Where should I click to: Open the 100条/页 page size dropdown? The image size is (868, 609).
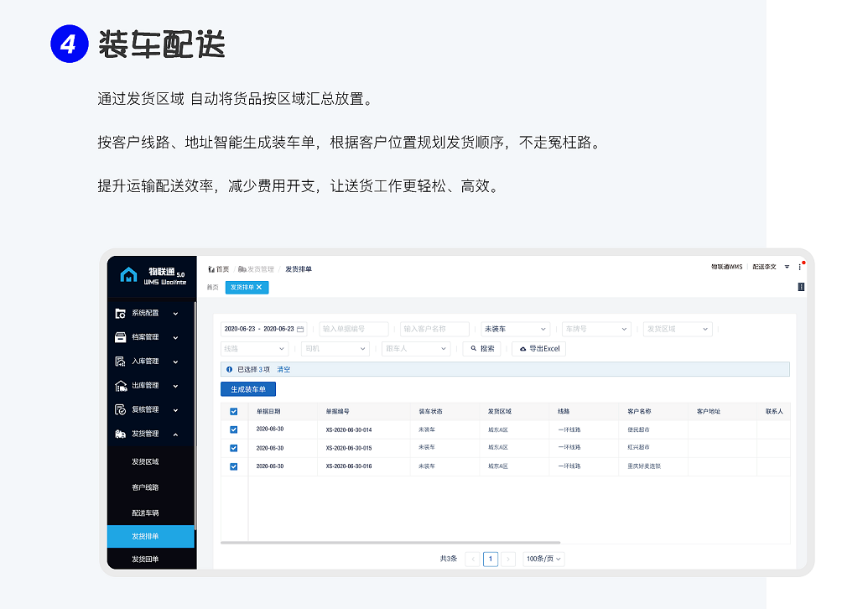(x=543, y=560)
